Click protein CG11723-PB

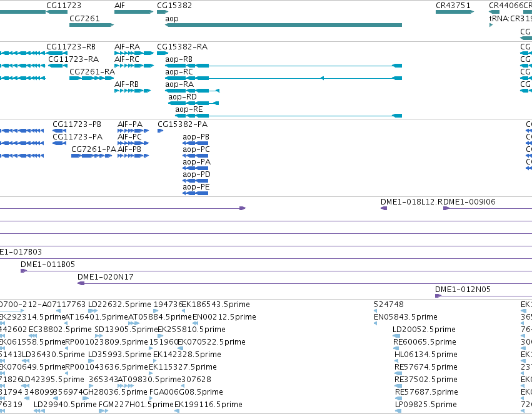[59, 131]
